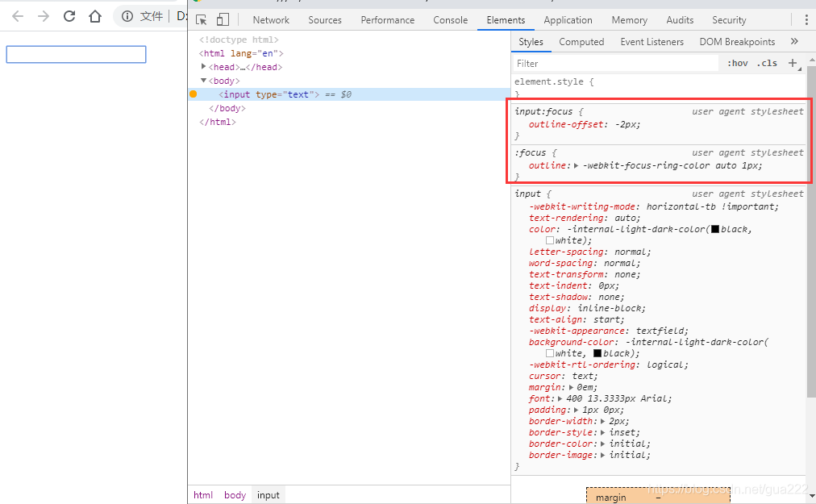This screenshot has width=816, height=504.
Task: Click the input breadcrumb
Action: pos(268,494)
